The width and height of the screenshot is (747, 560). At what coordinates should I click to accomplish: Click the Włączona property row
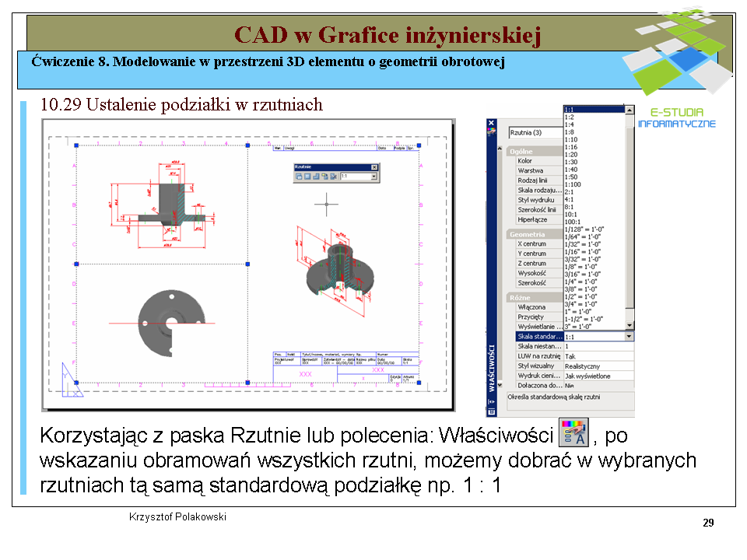click(539, 307)
